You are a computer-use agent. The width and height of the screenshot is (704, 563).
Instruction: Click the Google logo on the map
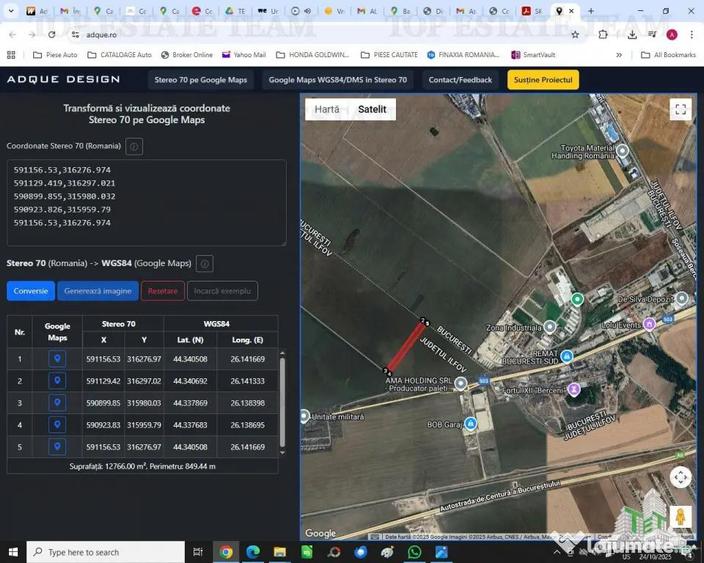[x=321, y=533]
